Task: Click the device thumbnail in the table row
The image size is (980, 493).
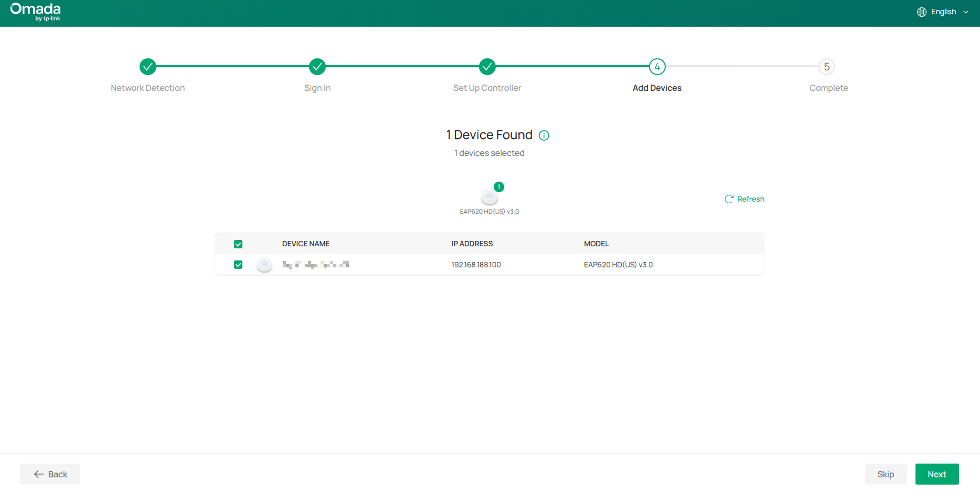Action: [264, 264]
